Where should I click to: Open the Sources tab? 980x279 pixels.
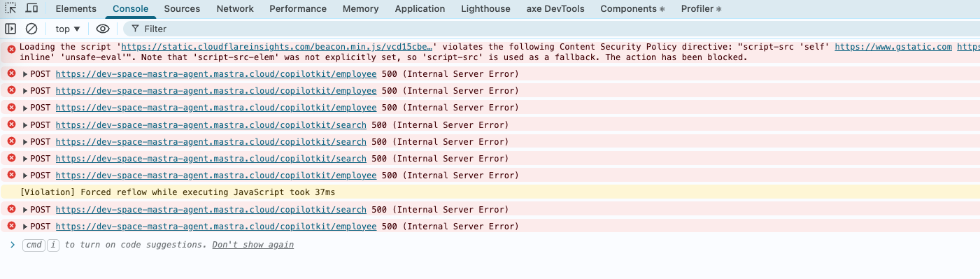[x=182, y=9]
